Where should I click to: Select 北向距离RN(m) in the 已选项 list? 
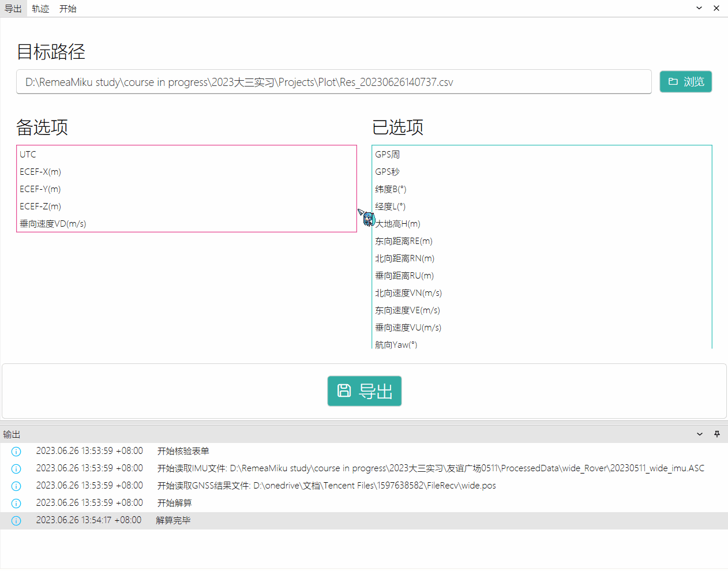click(542, 258)
